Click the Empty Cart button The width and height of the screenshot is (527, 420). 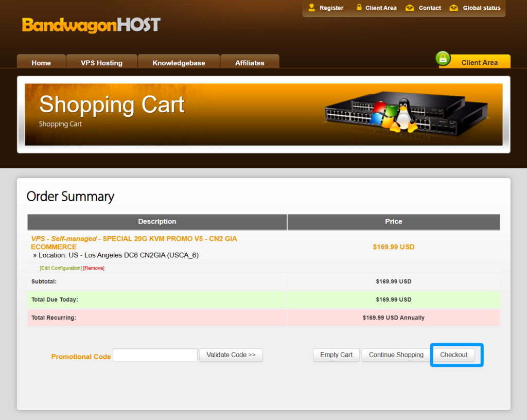(x=336, y=355)
